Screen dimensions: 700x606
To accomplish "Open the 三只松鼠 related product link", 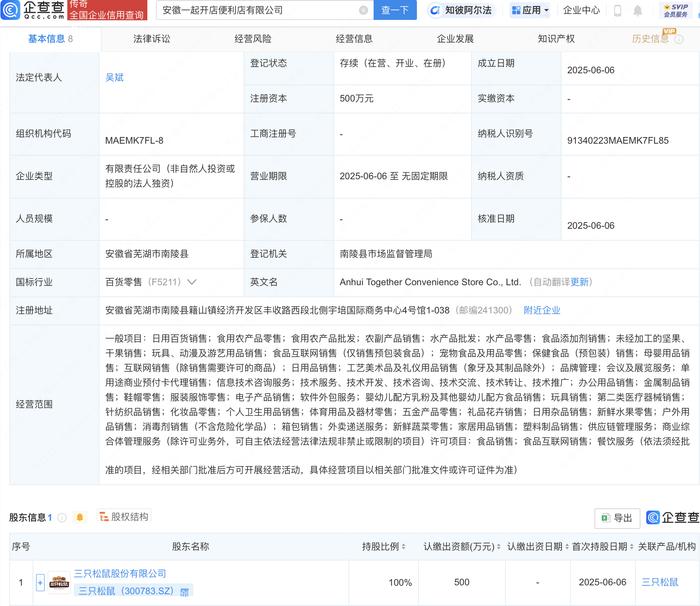I will 659,582.
